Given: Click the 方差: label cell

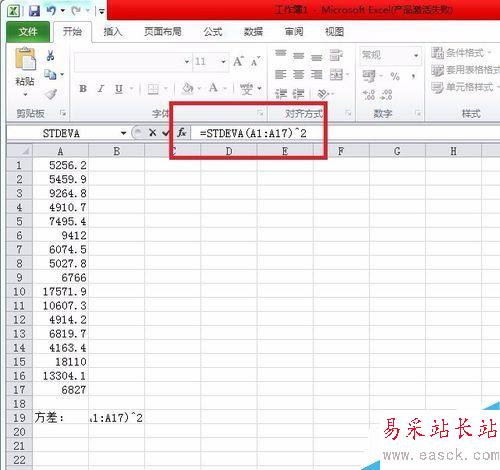Looking at the screenshot, I should (x=61, y=418).
